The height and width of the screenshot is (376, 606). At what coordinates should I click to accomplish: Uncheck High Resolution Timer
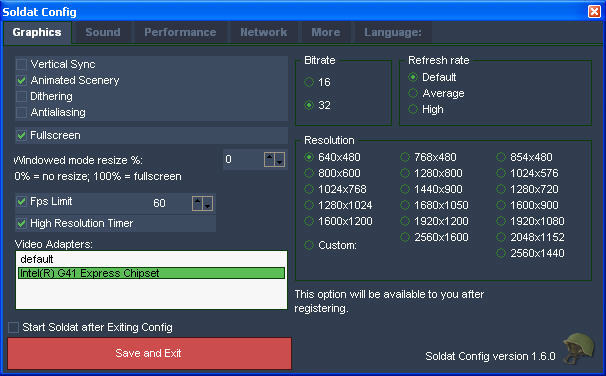click(x=21, y=223)
